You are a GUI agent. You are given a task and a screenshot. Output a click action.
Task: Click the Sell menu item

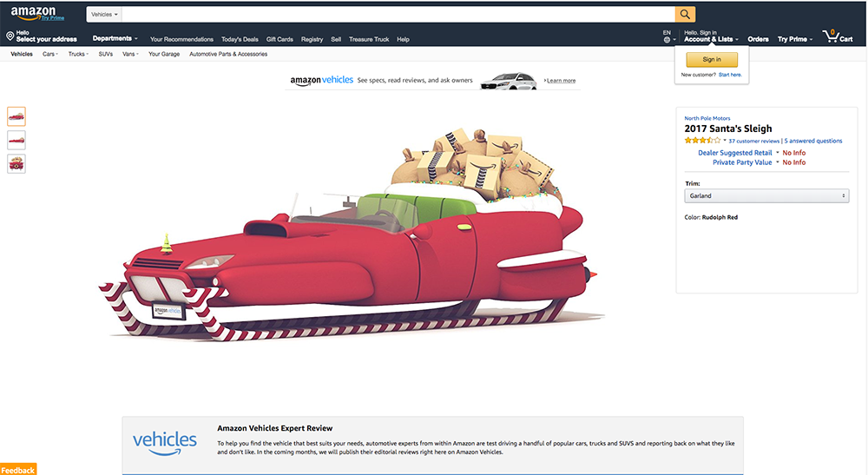336,39
